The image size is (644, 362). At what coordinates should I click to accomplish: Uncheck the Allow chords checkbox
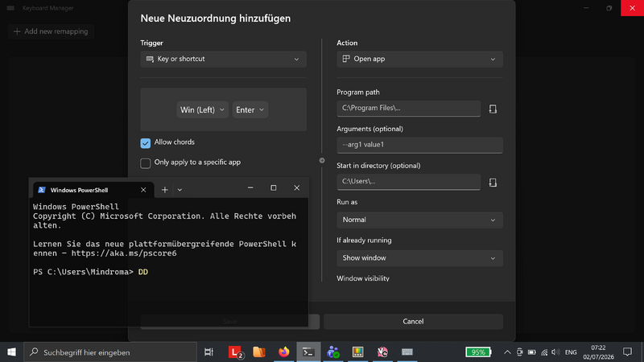[x=146, y=143]
